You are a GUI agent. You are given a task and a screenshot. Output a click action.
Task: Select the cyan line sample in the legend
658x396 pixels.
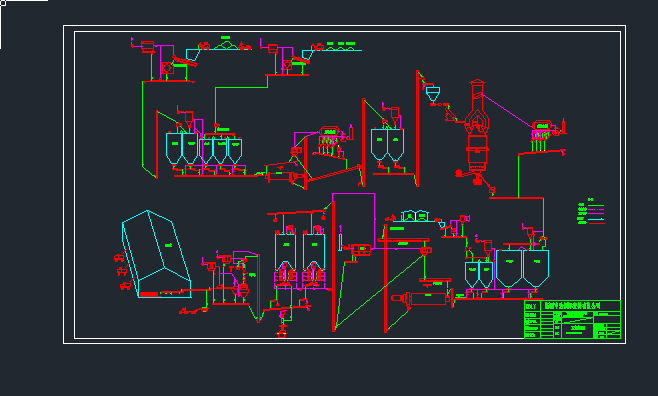[x=596, y=219]
